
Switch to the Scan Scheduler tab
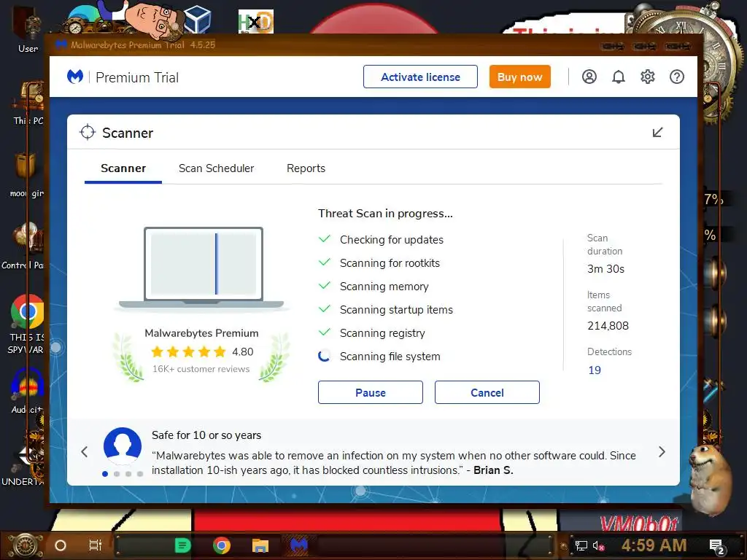(x=216, y=168)
